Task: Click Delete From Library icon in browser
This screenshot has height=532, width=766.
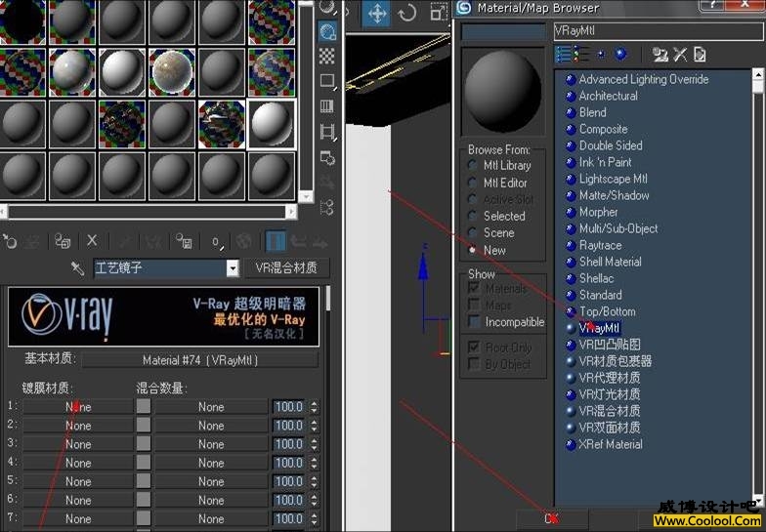Action: [680, 55]
